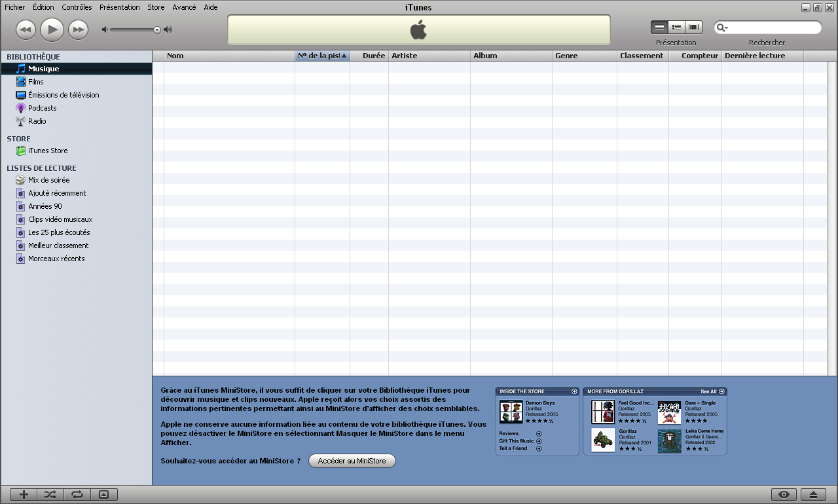Click the Inside the Store arrow icon

574,391
